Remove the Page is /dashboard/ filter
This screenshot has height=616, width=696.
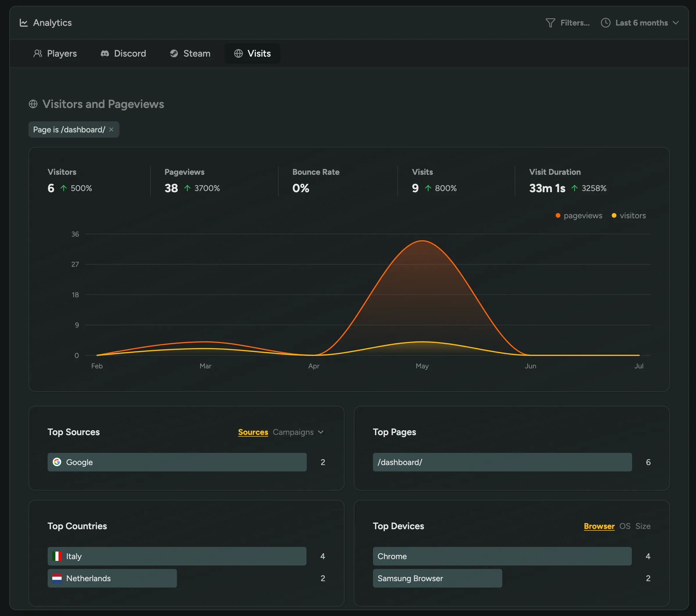111,130
